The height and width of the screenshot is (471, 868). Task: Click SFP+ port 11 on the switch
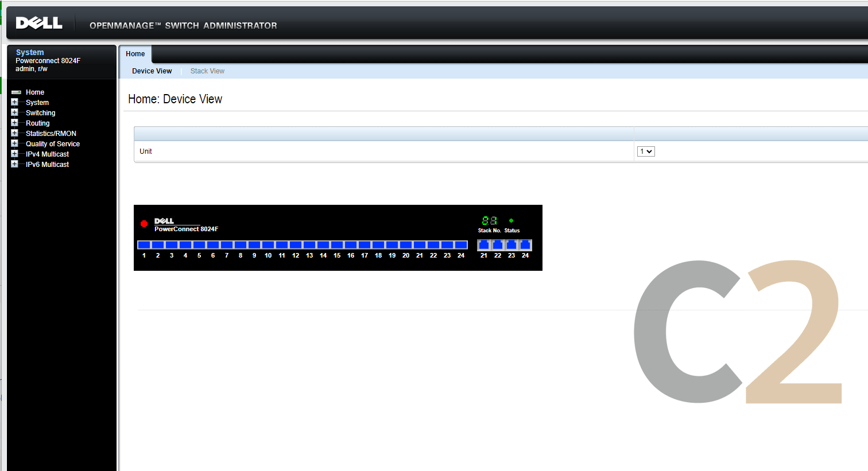point(282,245)
